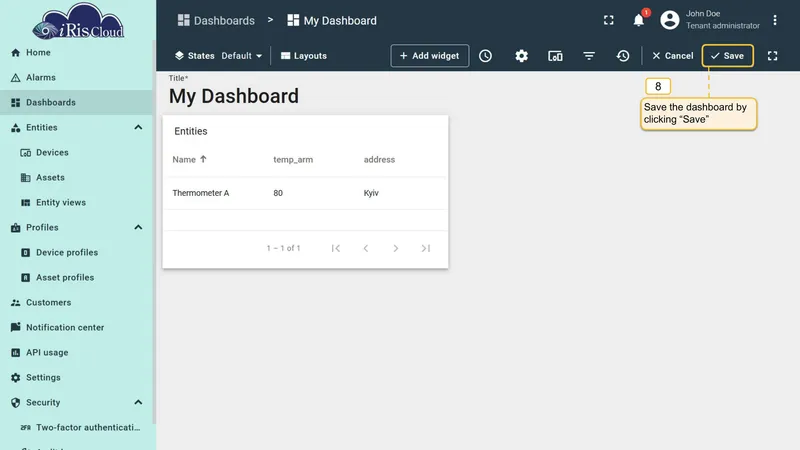Viewport: 800px width, 450px height.
Task: Click the Notification center icon
Action: pyautogui.click(x=15, y=327)
